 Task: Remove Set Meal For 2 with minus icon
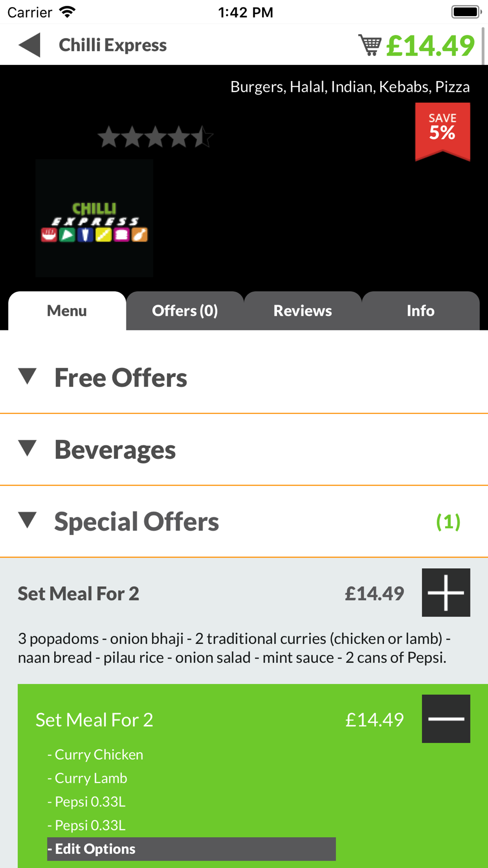[446, 719]
